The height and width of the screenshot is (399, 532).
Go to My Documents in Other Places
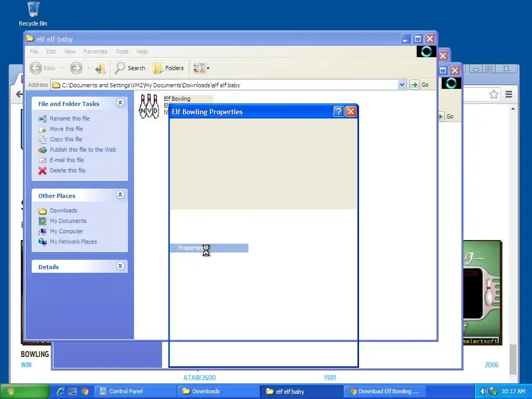[68, 221]
